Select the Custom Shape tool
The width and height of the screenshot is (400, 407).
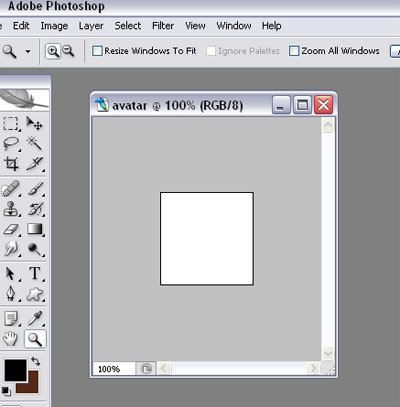pyautogui.click(x=34, y=294)
